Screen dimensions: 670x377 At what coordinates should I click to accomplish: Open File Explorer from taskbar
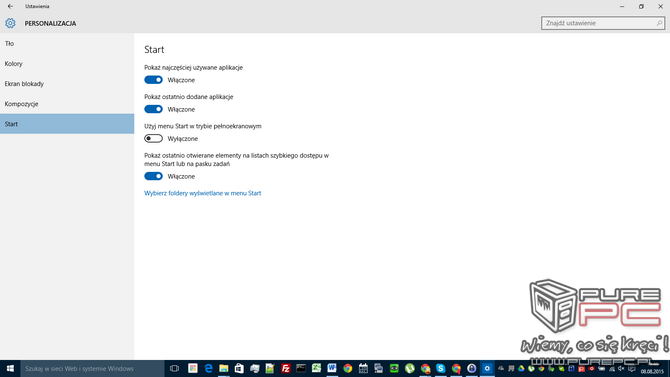click(x=224, y=368)
